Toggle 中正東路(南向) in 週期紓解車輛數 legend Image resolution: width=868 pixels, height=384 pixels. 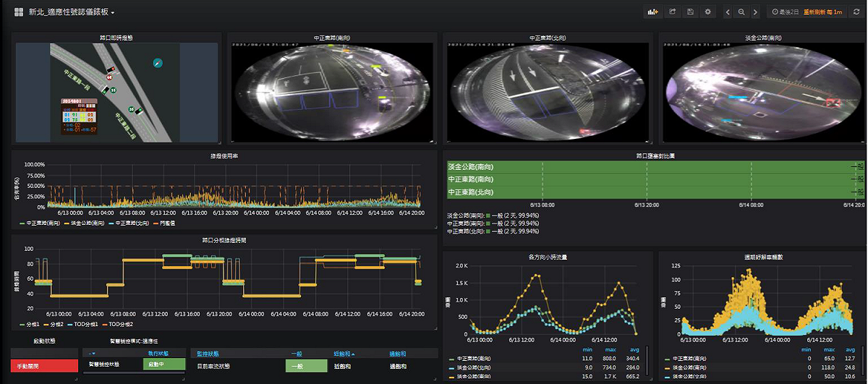point(691,358)
